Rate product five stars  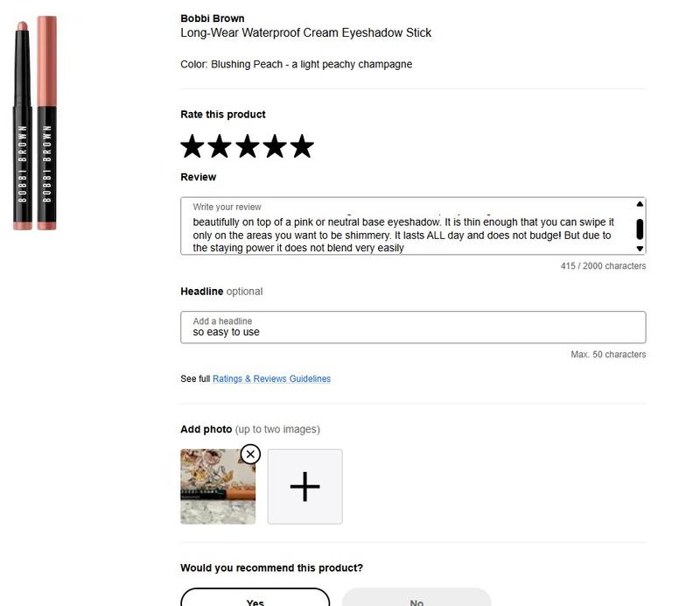(302, 146)
